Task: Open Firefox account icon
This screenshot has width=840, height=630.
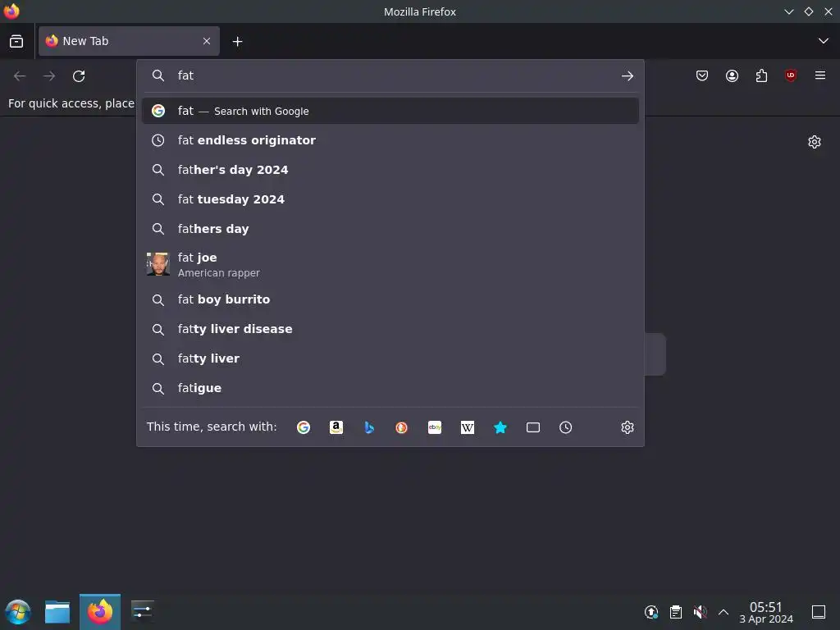Action: coord(732,75)
